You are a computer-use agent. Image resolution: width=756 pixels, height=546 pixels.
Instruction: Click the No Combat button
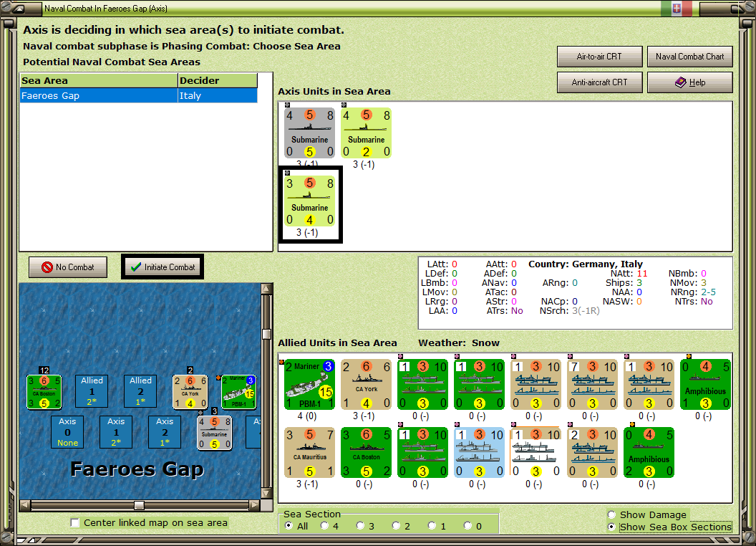pos(68,267)
